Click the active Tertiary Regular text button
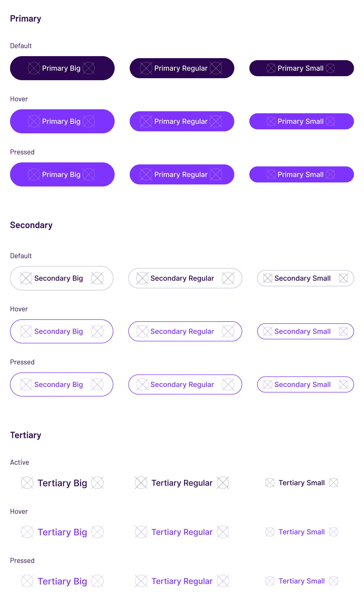 182,483
